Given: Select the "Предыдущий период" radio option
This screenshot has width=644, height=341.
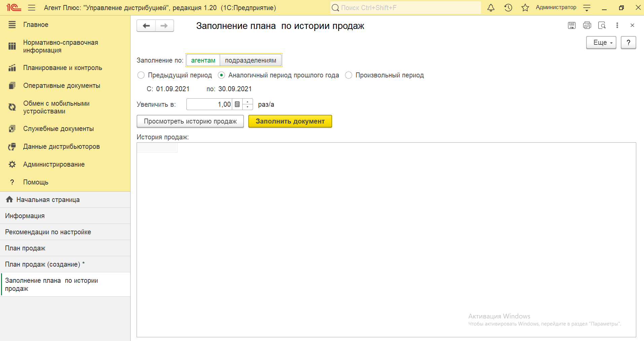Looking at the screenshot, I should pos(141,75).
